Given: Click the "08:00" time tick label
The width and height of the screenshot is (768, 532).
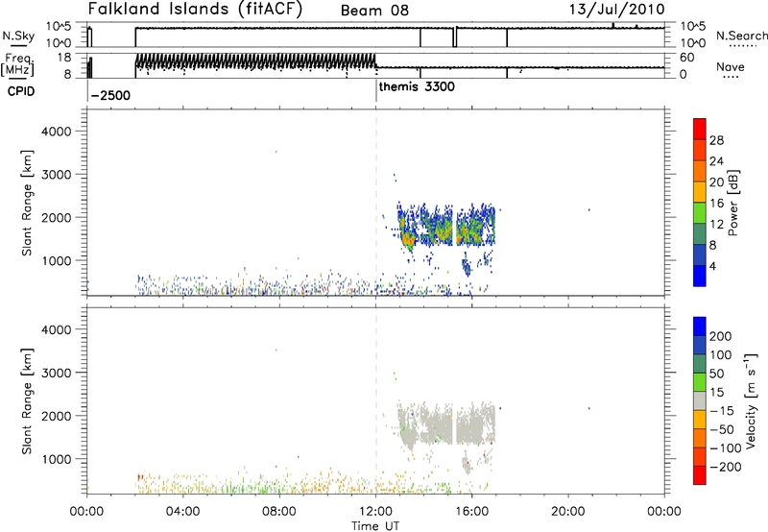Looking at the screenshot, I should pos(279,512).
